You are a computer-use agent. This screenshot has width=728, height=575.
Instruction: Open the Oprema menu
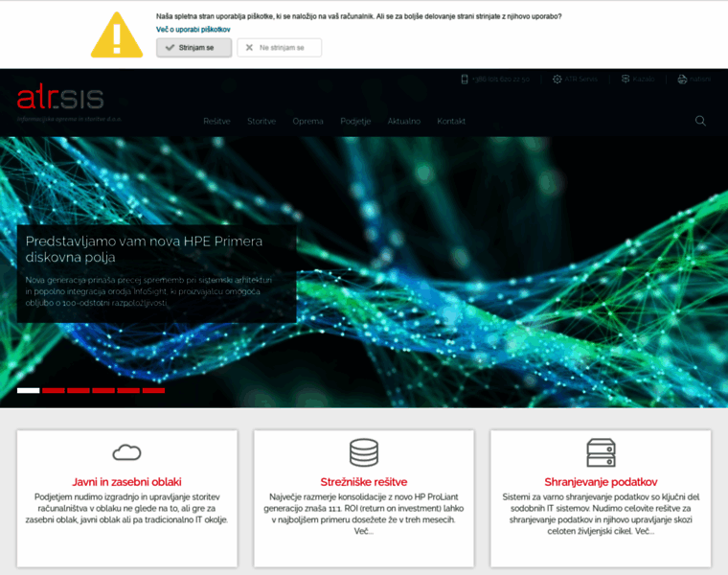tap(307, 121)
